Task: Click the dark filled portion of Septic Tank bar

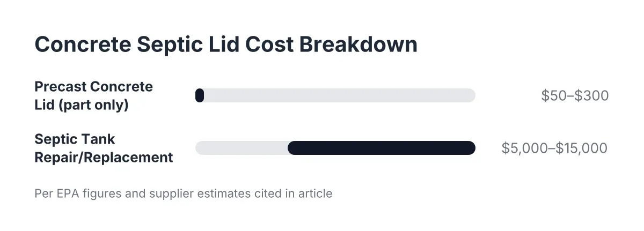Action: [x=382, y=148]
